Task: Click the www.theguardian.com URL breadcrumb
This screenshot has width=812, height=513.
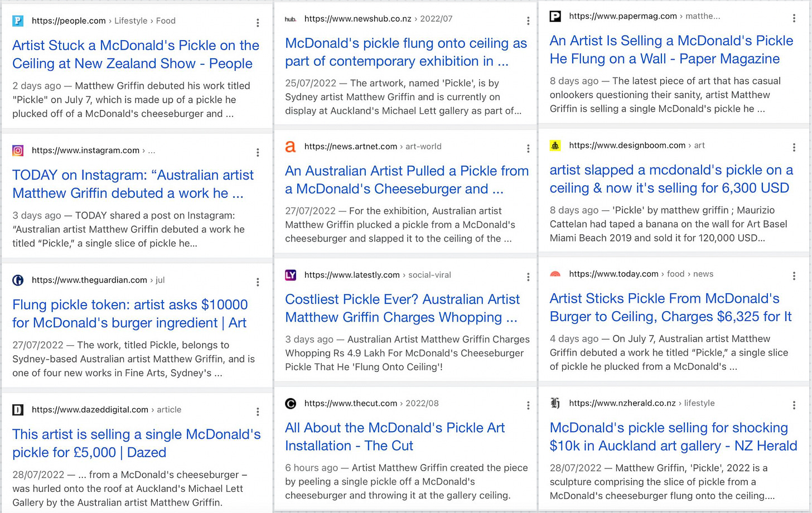Action: pos(98,280)
